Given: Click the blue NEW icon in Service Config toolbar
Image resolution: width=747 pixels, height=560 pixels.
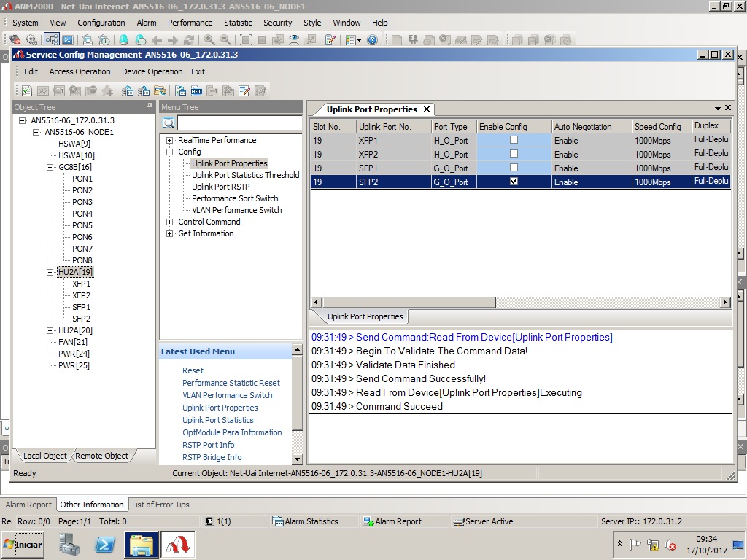Looking at the screenshot, I should pyautogui.click(x=196, y=90).
